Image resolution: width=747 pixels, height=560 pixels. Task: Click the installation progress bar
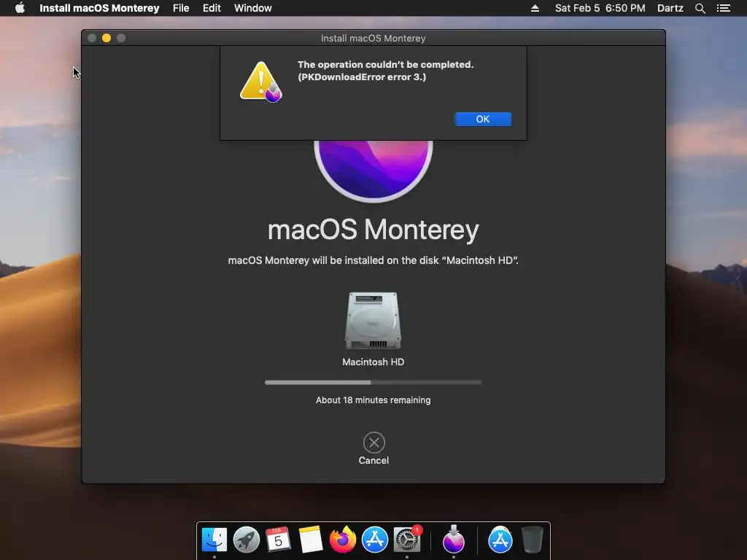[x=373, y=382]
